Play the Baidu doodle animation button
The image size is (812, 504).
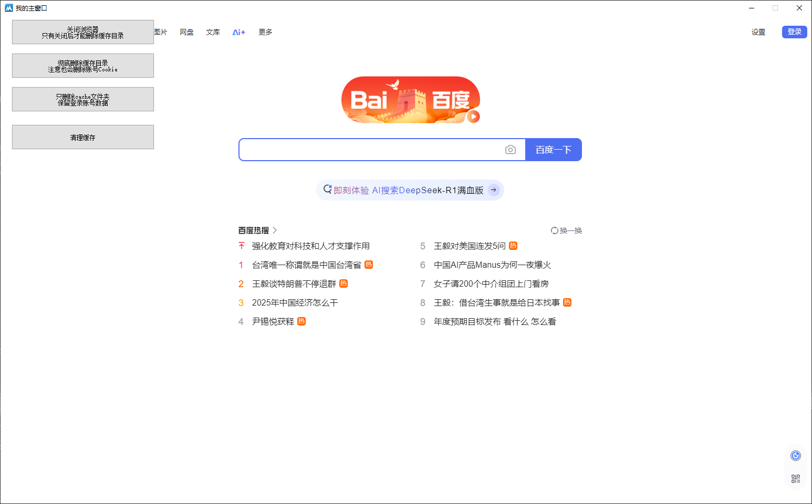point(473,117)
